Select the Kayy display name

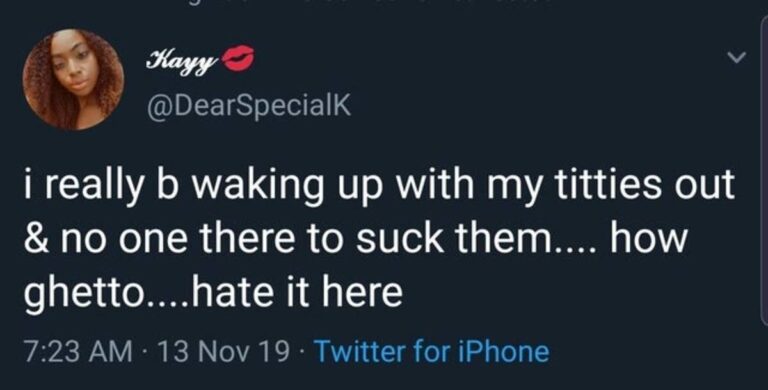point(182,61)
